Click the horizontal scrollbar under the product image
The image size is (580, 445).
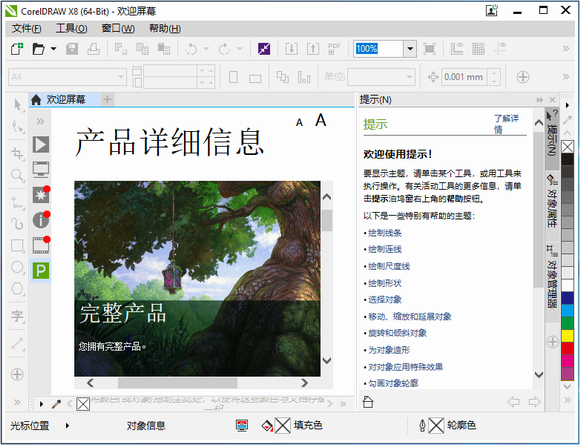pos(198,383)
